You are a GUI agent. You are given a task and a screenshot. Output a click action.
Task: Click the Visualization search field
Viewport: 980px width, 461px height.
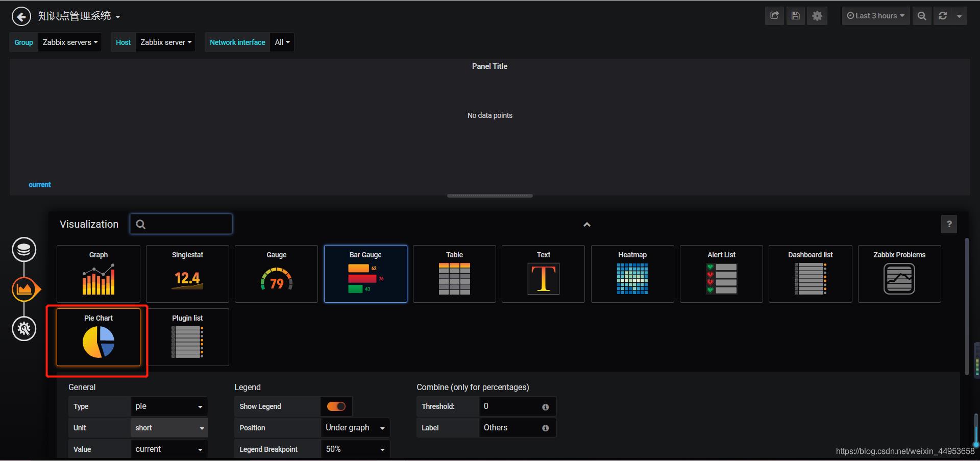[181, 224]
